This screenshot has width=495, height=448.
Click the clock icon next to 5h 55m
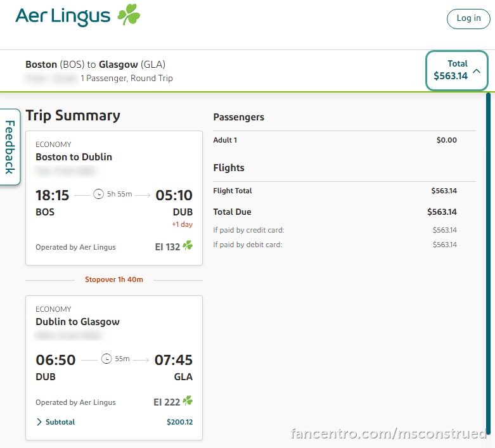(98, 194)
